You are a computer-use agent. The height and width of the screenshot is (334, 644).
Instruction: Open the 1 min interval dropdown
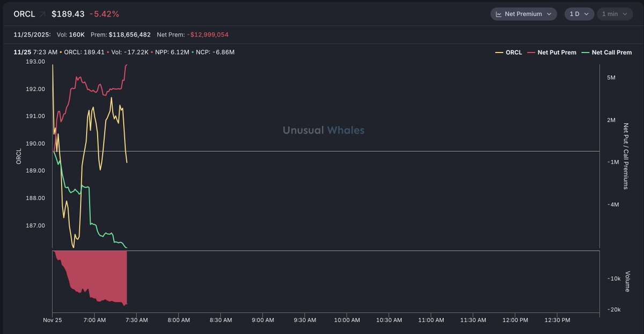(614, 14)
